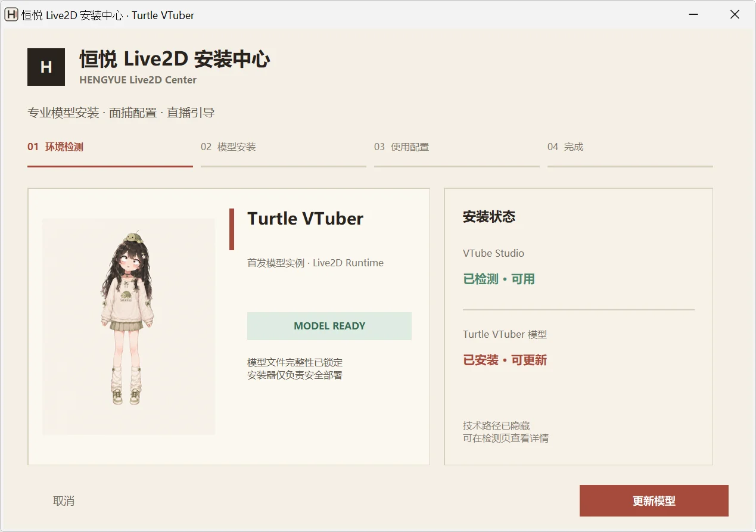Click the HENGYUE Live2D Center subtitle
The image size is (756, 532).
pyautogui.click(x=138, y=80)
